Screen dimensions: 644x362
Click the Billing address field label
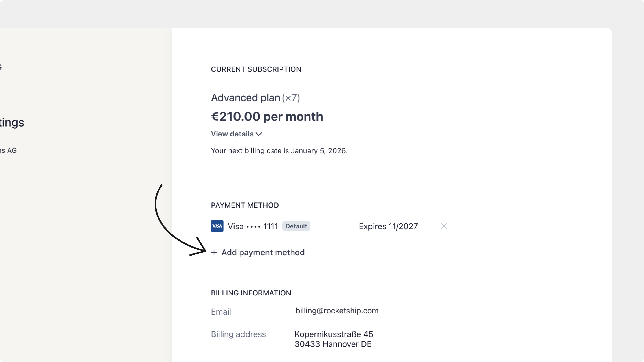tap(238, 334)
